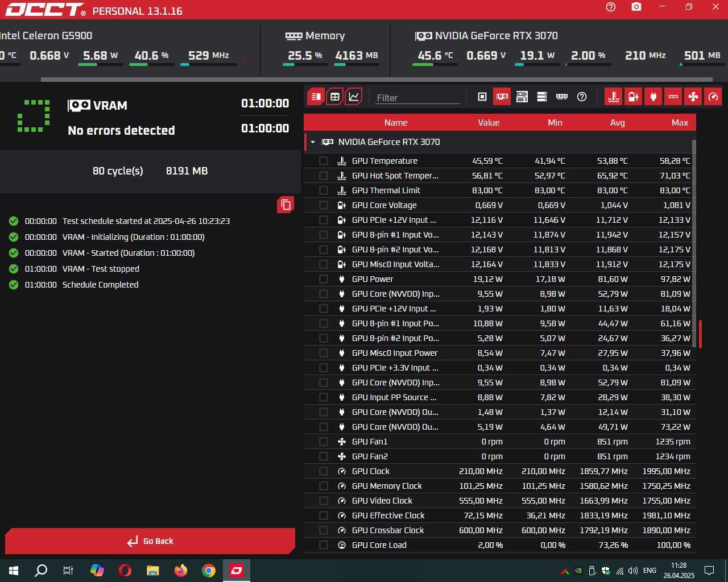The width and height of the screenshot is (728, 582).
Task: Toggle current readings filter icon
Action: point(673,97)
